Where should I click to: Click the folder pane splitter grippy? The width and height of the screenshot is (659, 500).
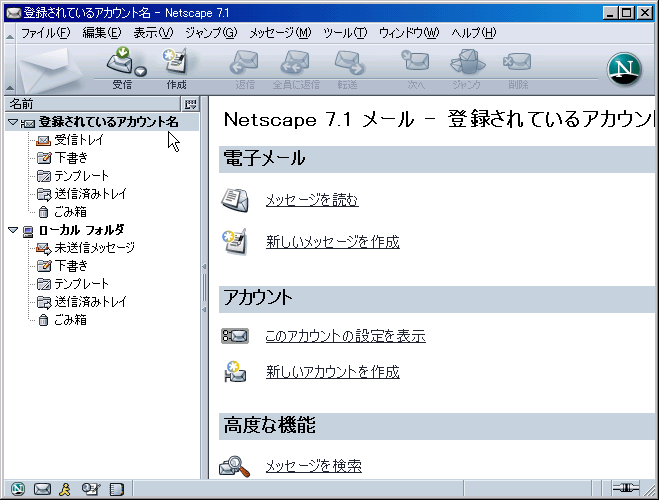[x=204, y=288]
